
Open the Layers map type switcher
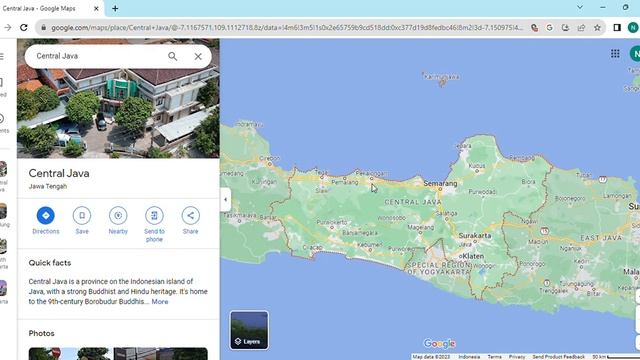(x=249, y=330)
